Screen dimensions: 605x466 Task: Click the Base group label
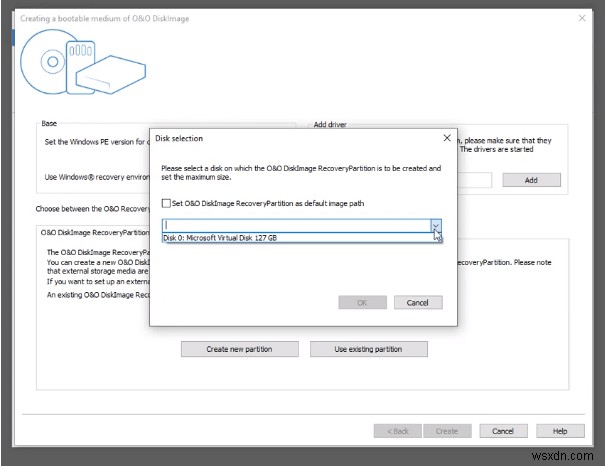pyautogui.click(x=49, y=123)
